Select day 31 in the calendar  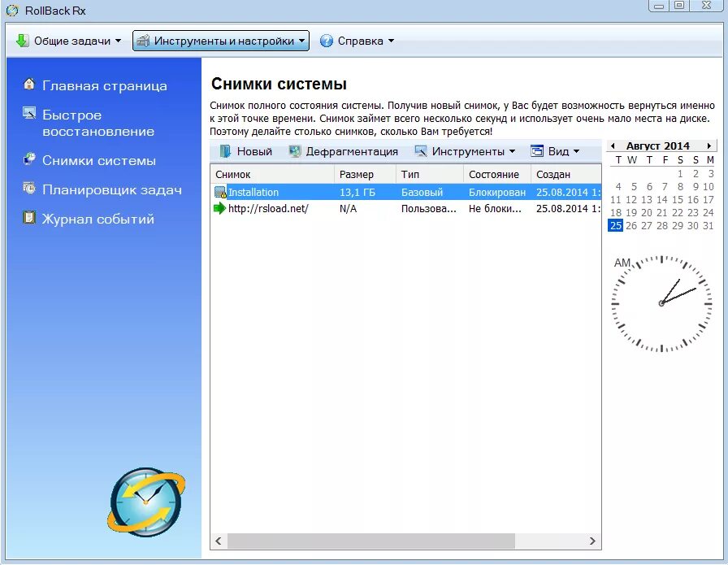coord(708,226)
